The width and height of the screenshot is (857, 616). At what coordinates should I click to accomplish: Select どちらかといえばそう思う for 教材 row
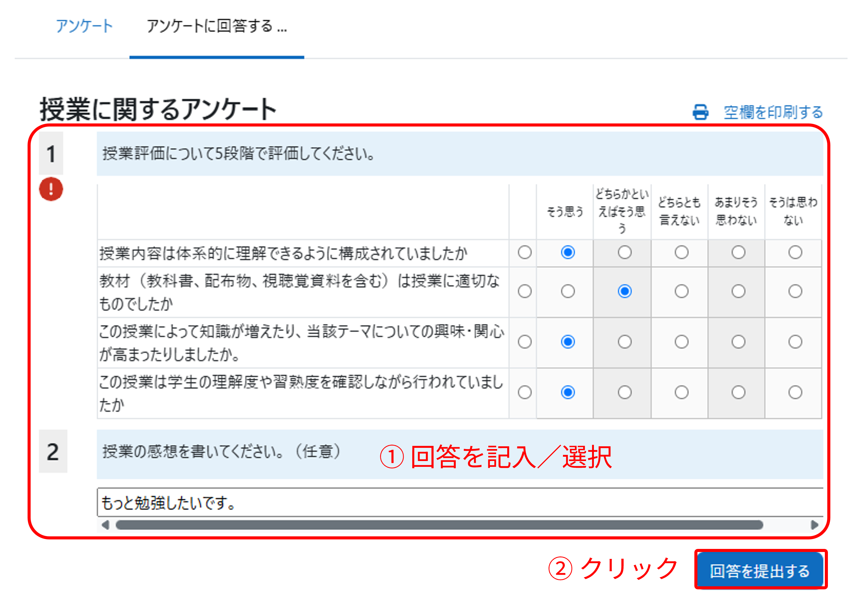625,291
